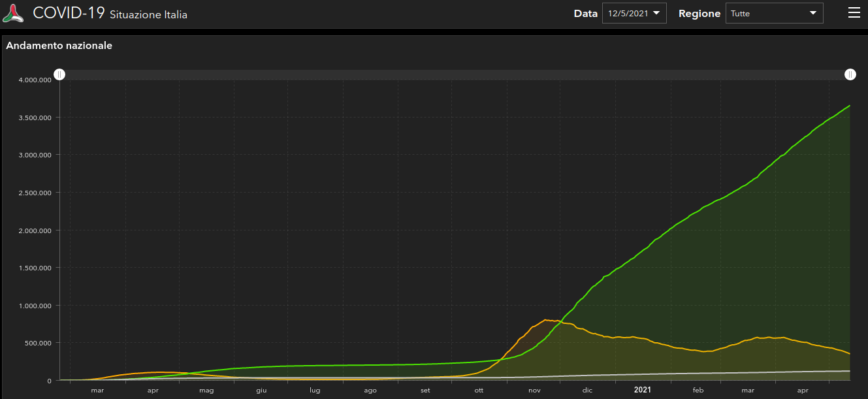Click the top end of the green curve

point(849,105)
